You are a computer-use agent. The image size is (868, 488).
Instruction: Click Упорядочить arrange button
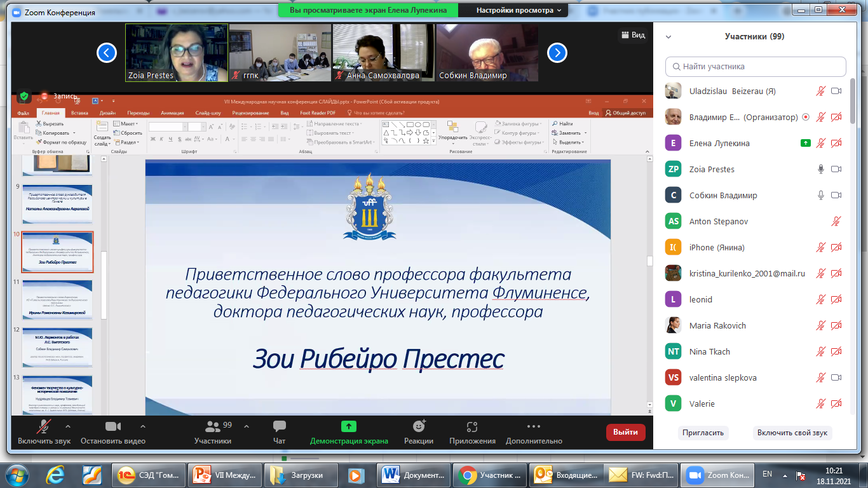pos(453,132)
